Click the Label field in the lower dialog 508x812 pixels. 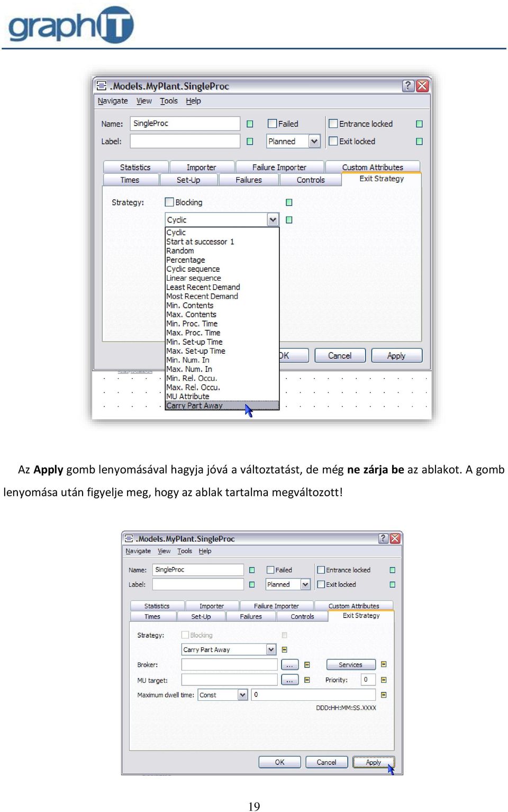[x=198, y=584]
